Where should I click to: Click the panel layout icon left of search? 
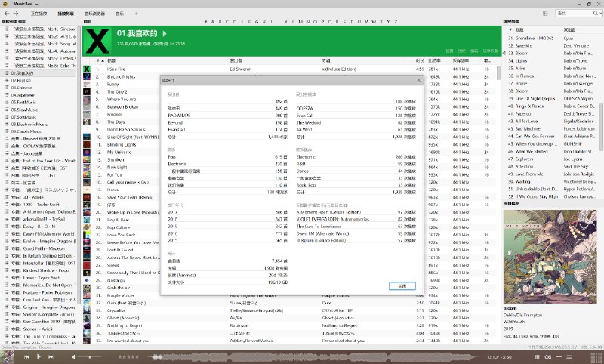[x=546, y=14]
